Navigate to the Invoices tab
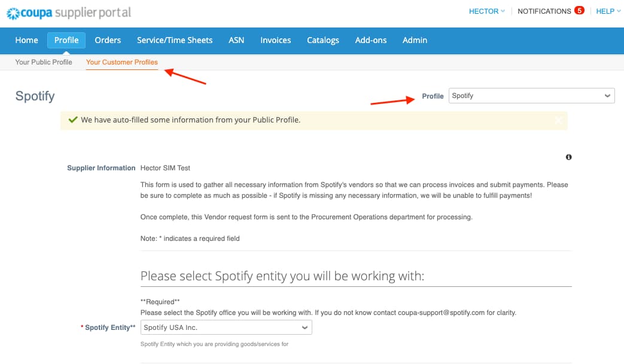 point(275,40)
